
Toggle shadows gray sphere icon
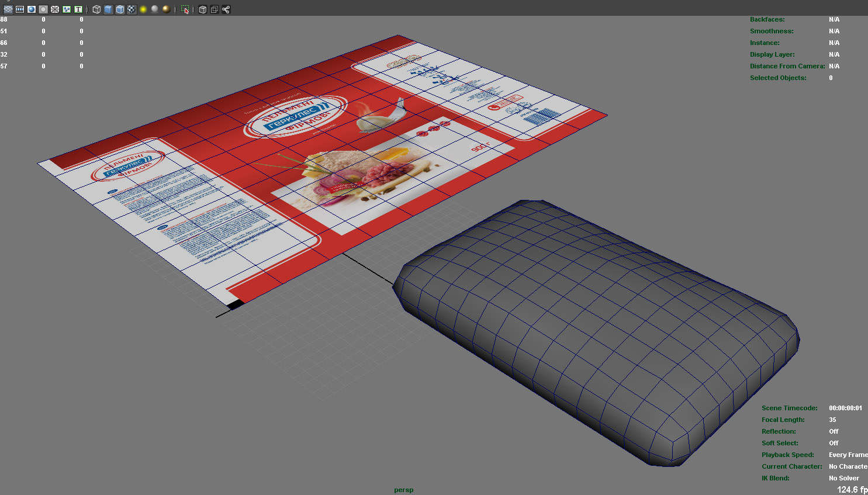pos(155,9)
